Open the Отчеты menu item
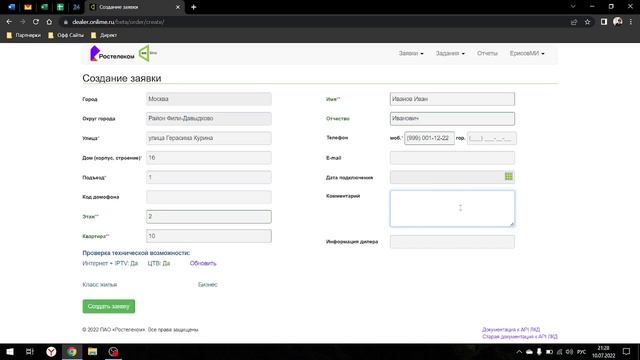This screenshot has height=360, width=640. tap(487, 53)
